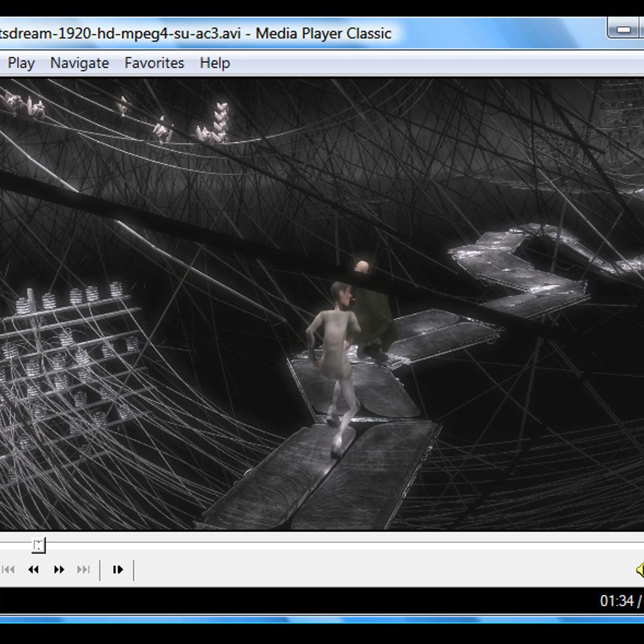Image resolution: width=644 pixels, height=644 pixels.
Task: Mute audio via the yellow speaker icon
Action: pyautogui.click(x=640, y=569)
